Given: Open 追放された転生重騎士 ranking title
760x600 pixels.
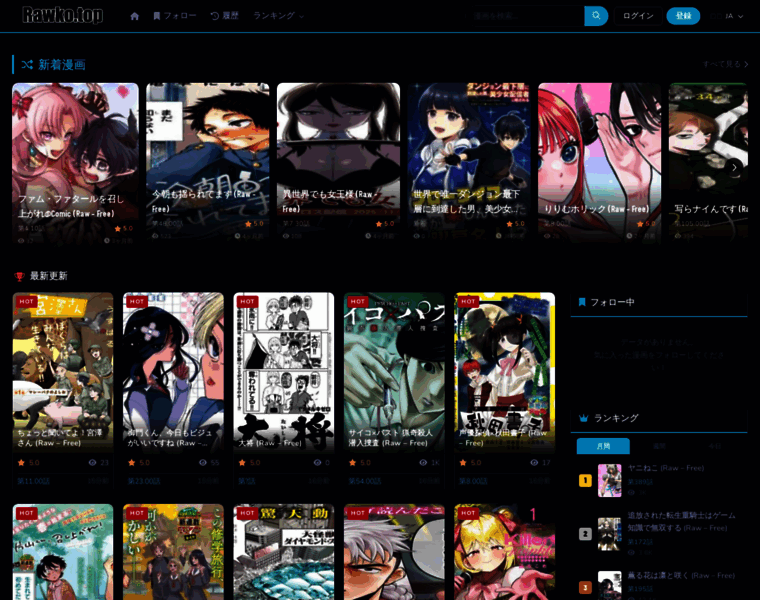Looking at the screenshot, I should tap(681, 521).
